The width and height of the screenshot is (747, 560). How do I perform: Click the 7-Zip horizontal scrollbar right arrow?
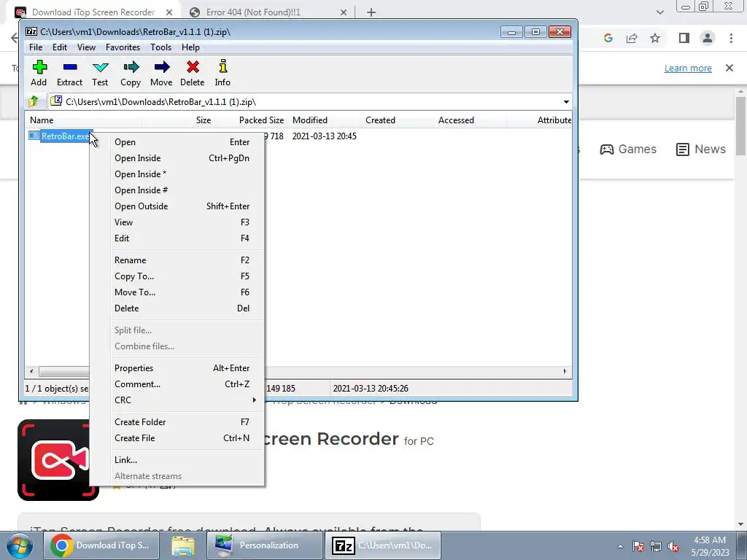pos(565,371)
